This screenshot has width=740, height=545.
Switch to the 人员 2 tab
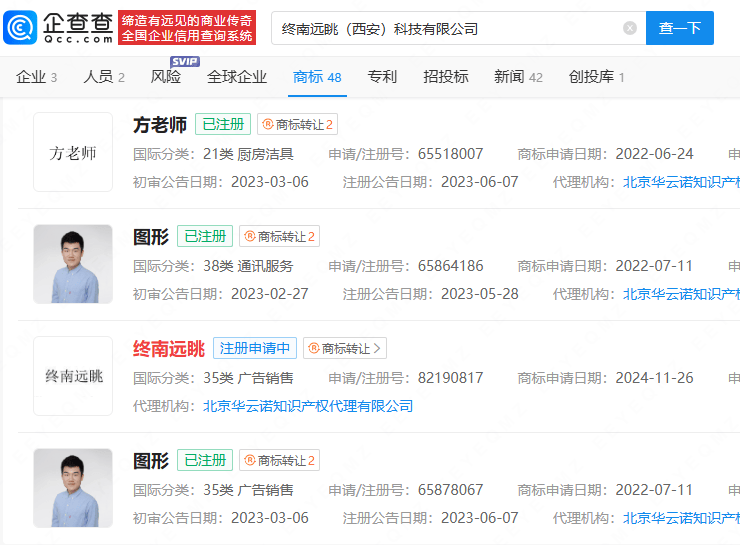point(104,77)
